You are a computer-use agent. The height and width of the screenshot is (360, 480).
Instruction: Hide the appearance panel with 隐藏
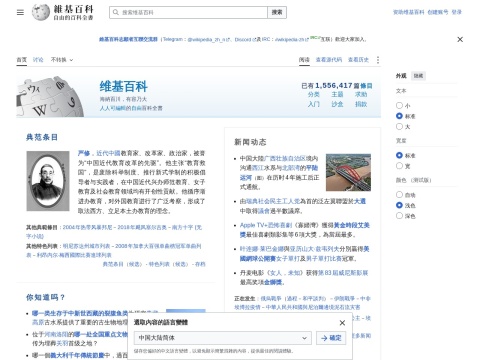pyautogui.click(x=418, y=76)
